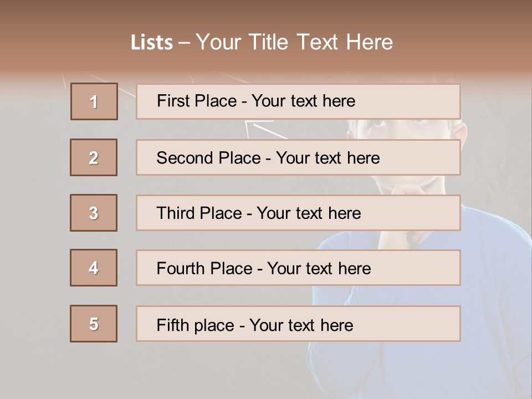Click the bold word "Lists" in title

click(x=151, y=43)
